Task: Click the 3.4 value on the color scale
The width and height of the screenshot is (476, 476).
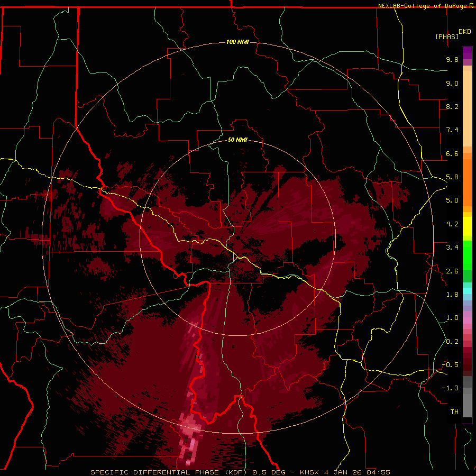Action: tap(452, 248)
